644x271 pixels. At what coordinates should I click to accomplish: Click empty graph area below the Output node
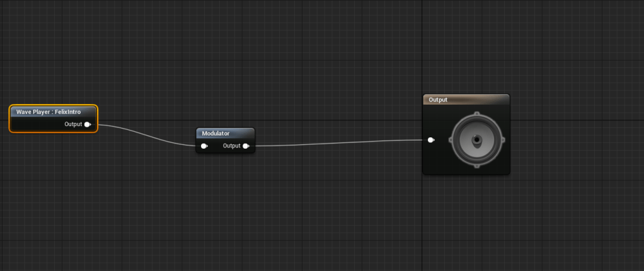tap(466, 221)
